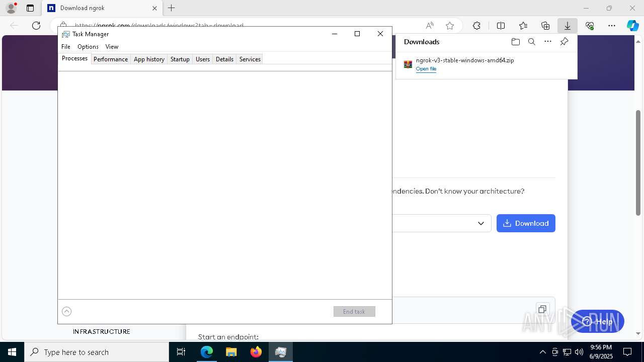Click the Downloads toolbar icon
Image resolution: width=644 pixels, height=362 pixels.
click(567, 26)
